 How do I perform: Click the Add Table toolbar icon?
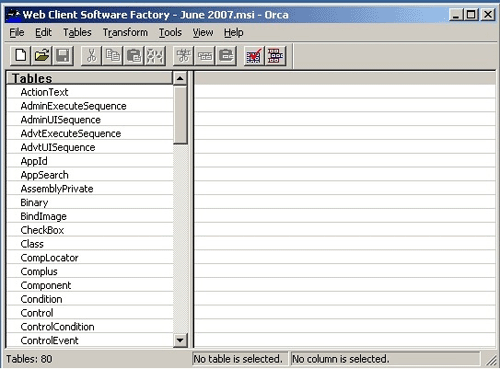tap(183, 56)
